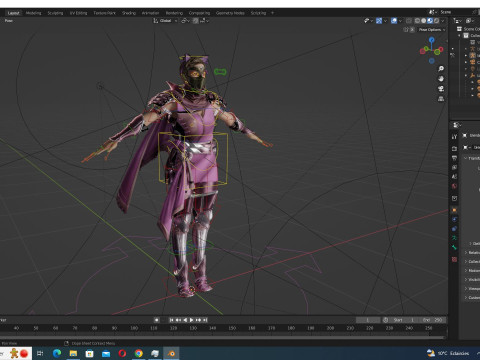The image size is (480, 360).
Task: Expand the Visibility panel
Action: pyautogui.click(x=472, y=279)
